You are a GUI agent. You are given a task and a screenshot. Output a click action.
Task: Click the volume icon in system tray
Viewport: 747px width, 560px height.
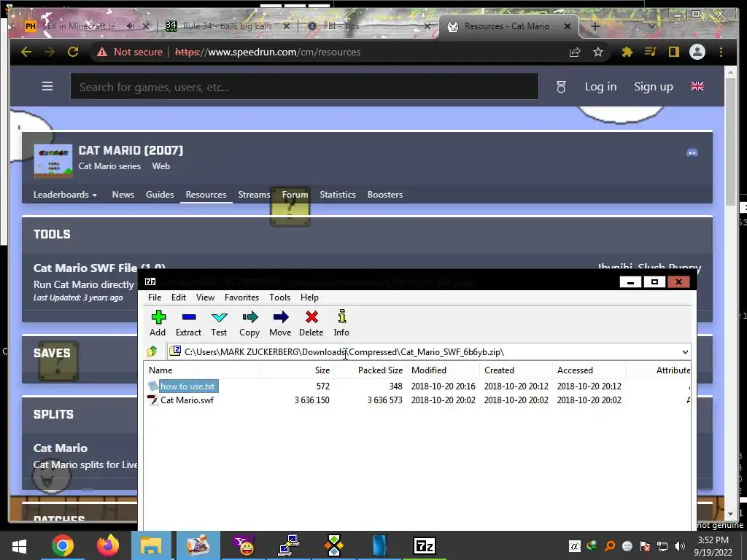(680, 546)
